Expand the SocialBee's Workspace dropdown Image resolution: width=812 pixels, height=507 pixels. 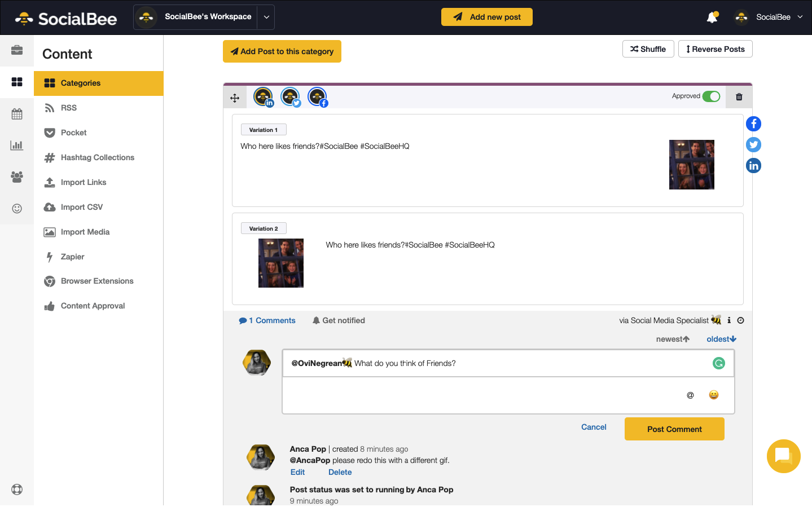pos(266,17)
